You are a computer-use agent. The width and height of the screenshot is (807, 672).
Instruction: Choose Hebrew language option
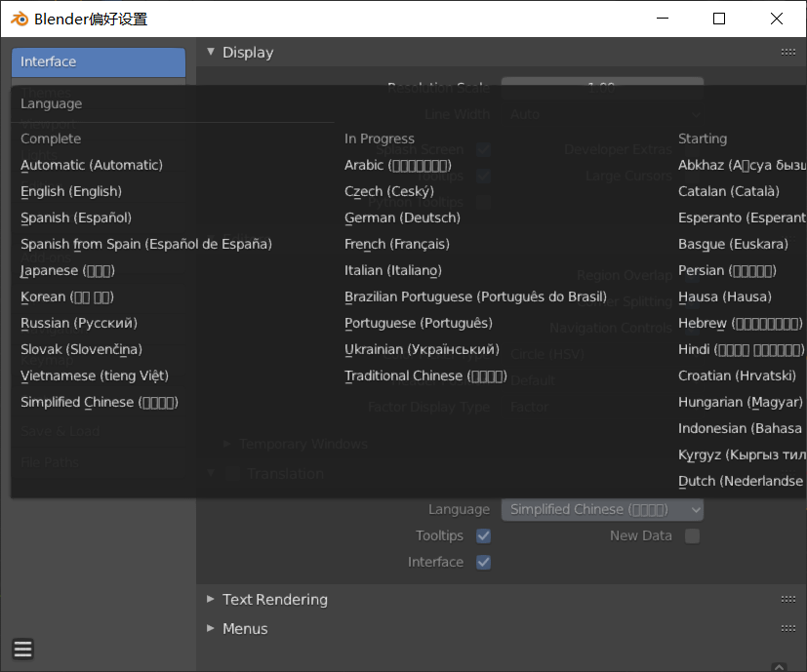[740, 323]
